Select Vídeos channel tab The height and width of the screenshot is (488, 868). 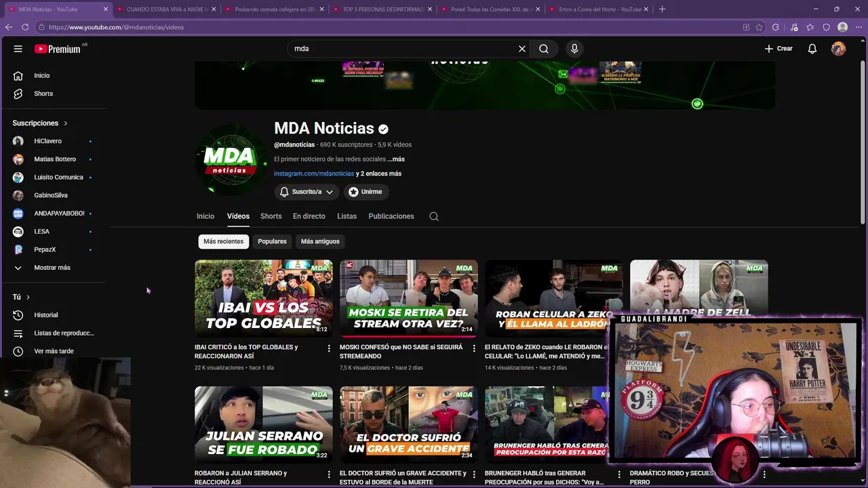tap(238, 216)
